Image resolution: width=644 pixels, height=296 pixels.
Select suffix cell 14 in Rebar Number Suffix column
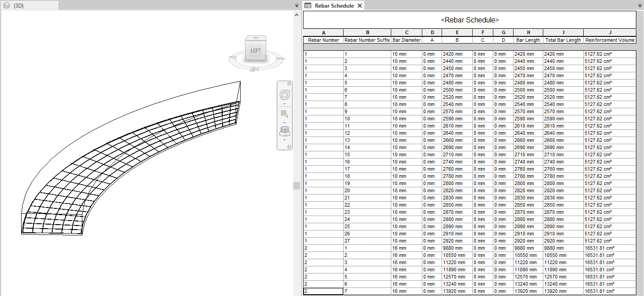pos(367,147)
